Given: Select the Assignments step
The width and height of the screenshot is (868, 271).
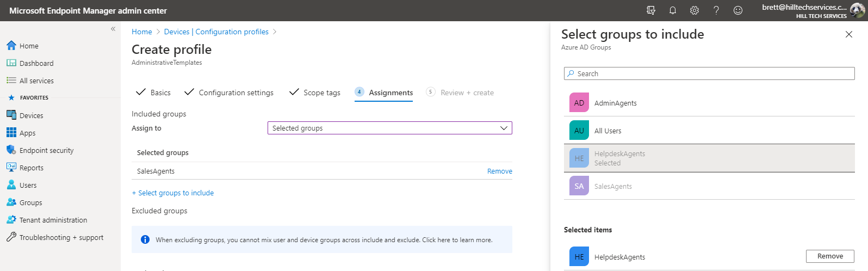Looking at the screenshot, I should pyautogui.click(x=384, y=93).
